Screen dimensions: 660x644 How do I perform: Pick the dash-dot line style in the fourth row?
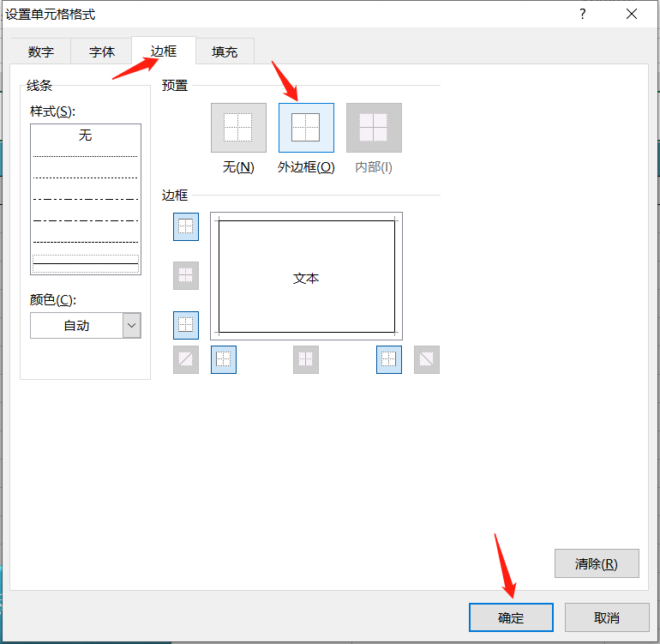(x=86, y=220)
